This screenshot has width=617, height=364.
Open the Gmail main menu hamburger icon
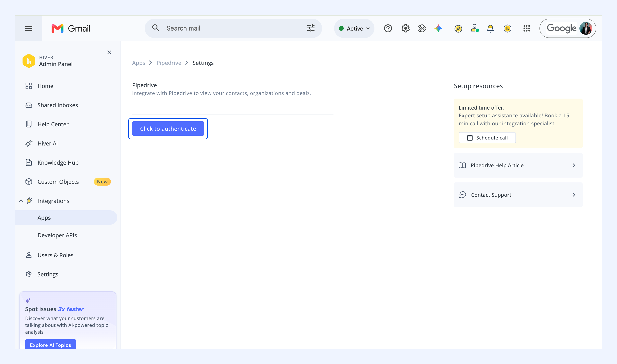point(29,29)
